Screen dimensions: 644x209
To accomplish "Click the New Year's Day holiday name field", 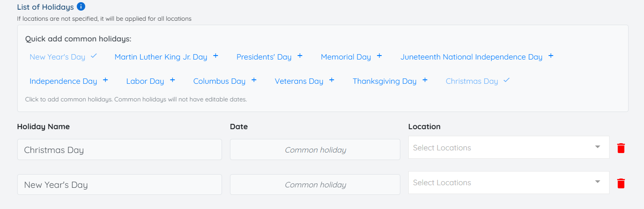I will click(119, 185).
